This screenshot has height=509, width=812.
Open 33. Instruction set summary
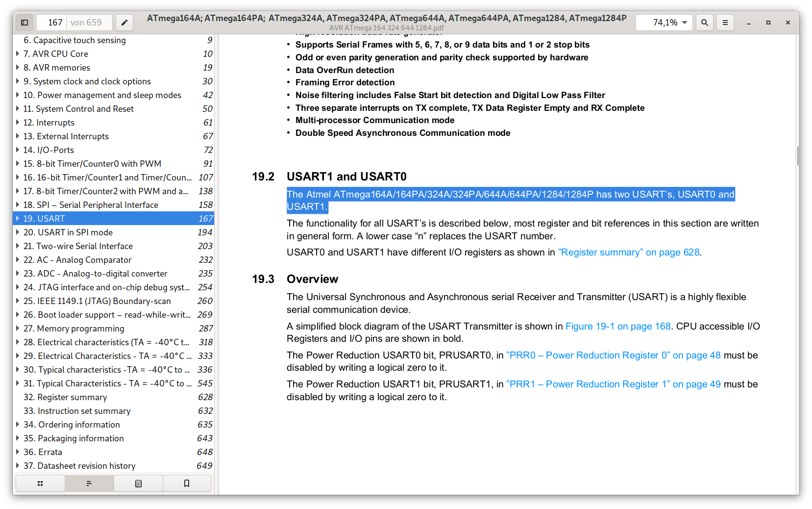[x=114, y=411]
